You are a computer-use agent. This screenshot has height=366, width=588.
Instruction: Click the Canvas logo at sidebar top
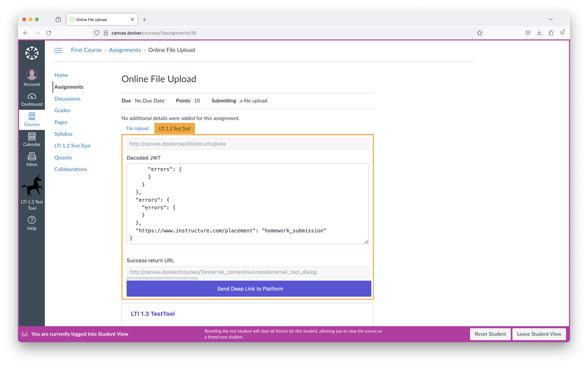(x=31, y=53)
